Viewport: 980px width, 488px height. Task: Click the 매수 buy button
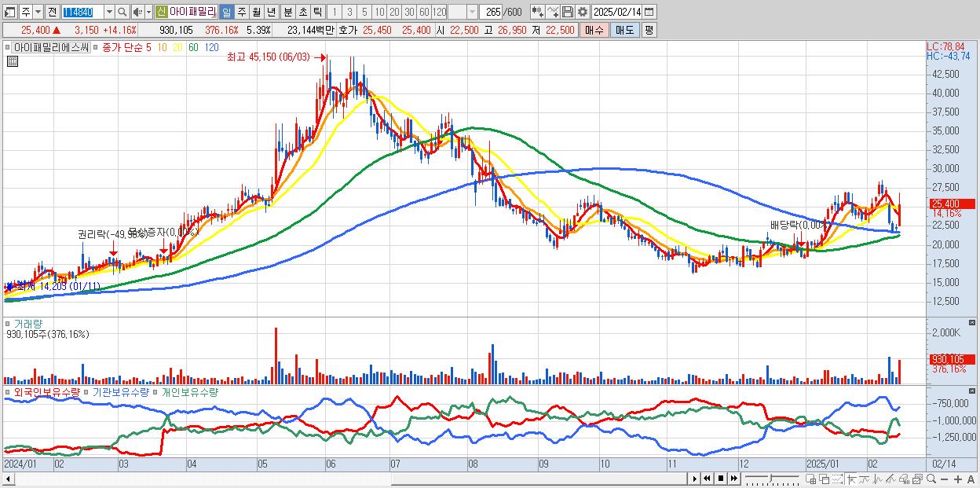click(594, 30)
